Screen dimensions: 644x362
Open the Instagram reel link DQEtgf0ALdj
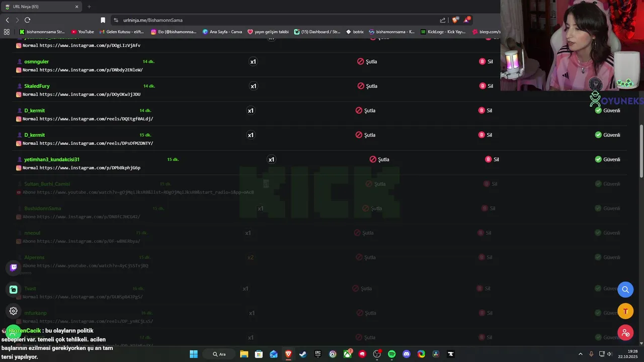(96, 119)
